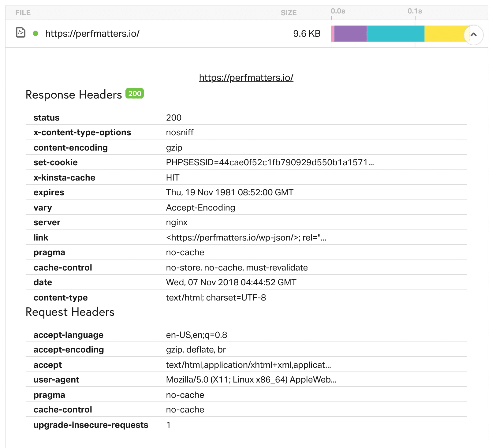The image size is (492, 448).
Task: Open the https://perfmatters.io/ link in details
Action: (x=246, y=78)
